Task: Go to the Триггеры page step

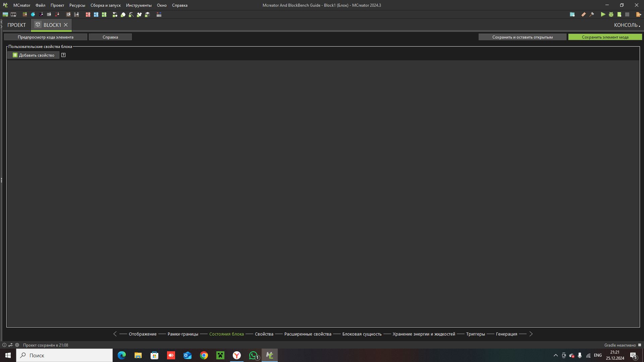Action: [475, 334]
